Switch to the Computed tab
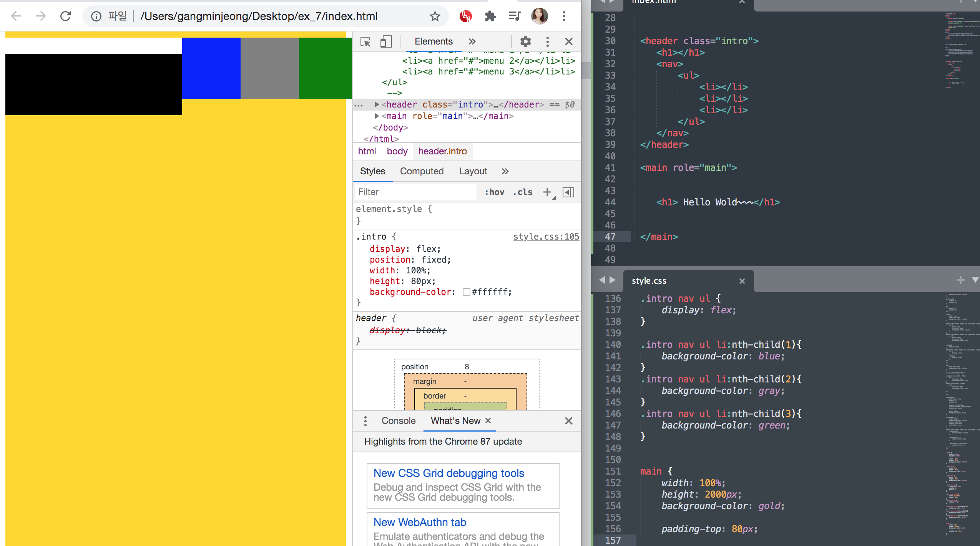980x546 pixels. 422,171
